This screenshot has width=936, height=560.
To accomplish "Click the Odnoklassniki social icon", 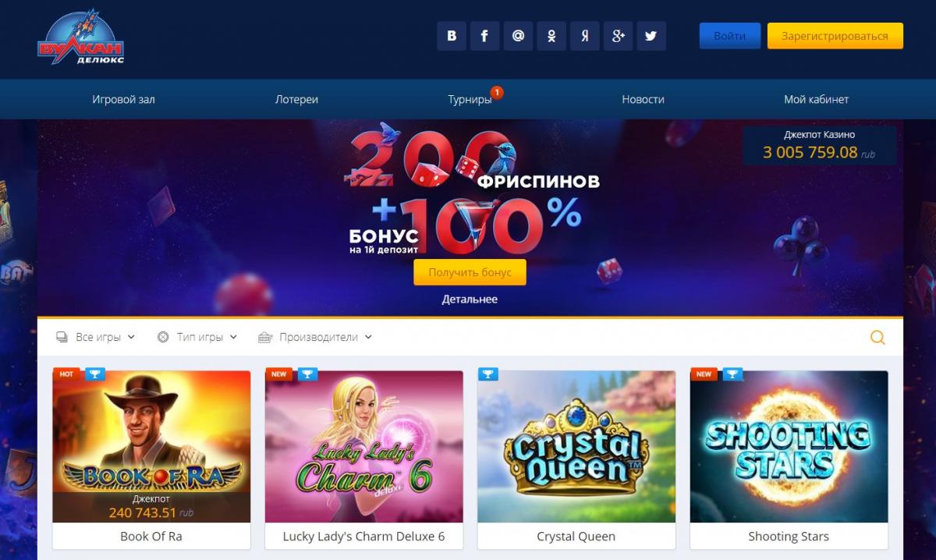I will pyautogui.click(x=551, y=36).
